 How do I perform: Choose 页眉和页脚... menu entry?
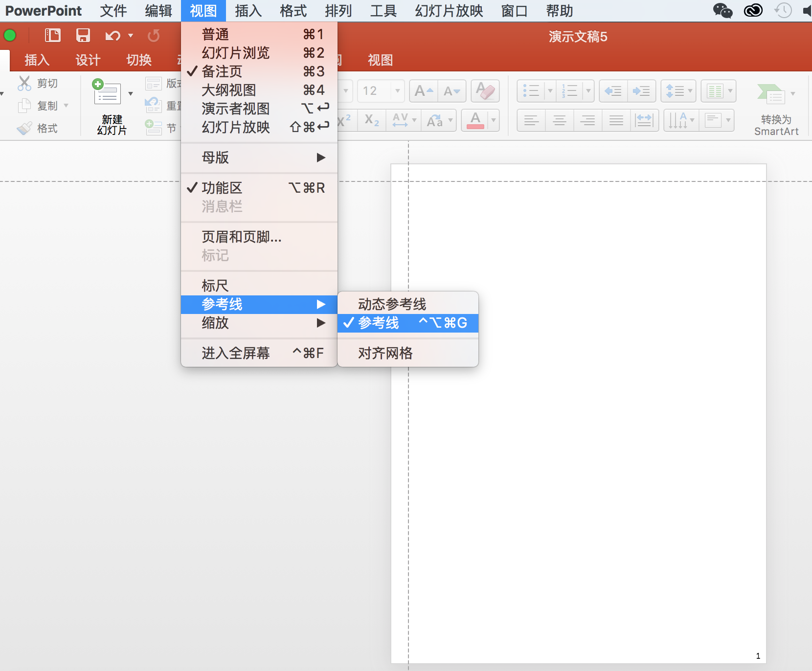coord(259,237)
